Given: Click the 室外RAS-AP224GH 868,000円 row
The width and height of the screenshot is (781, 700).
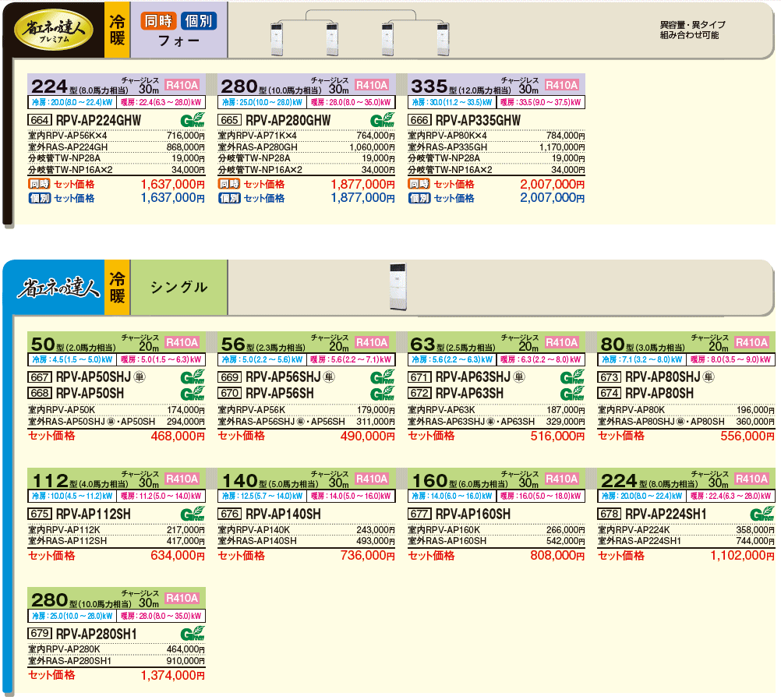Looking at the screenshot, I should (x=117, y=147).
